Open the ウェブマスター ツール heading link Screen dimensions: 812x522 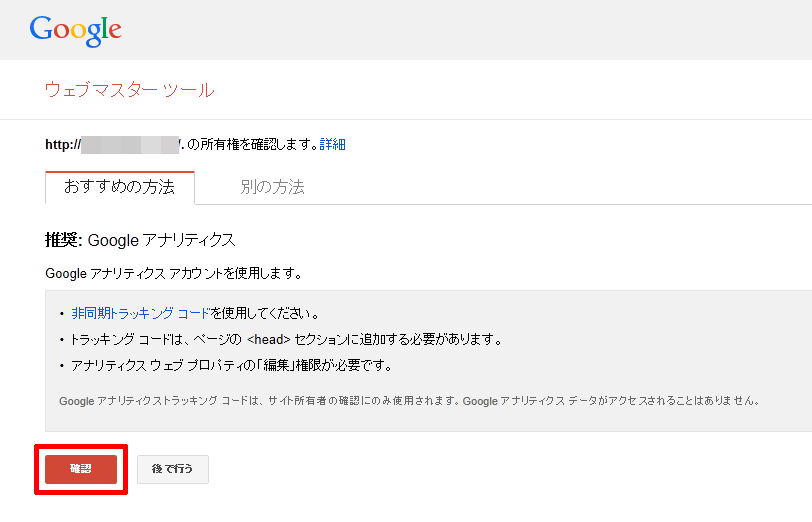(x=129, y=90)
